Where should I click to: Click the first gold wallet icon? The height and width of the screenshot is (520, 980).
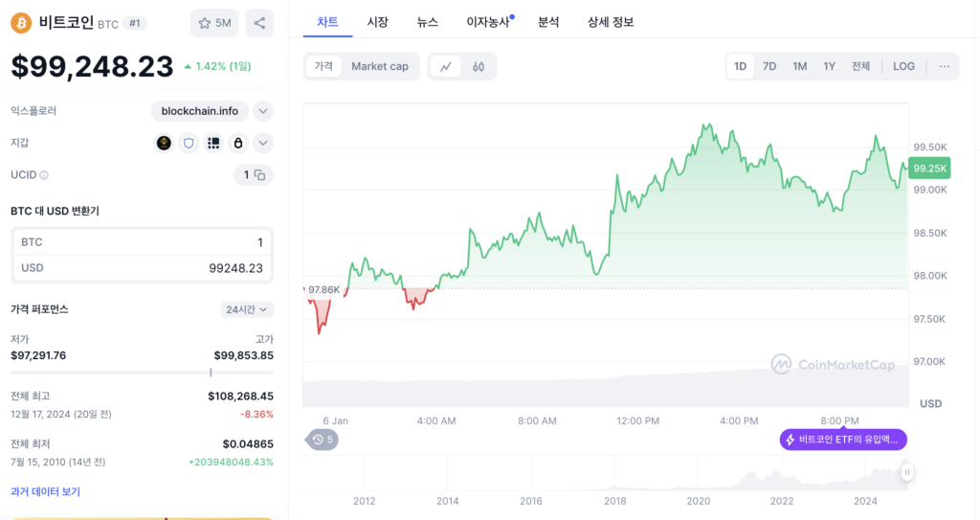pyautogui.click(x=164, y=143)
